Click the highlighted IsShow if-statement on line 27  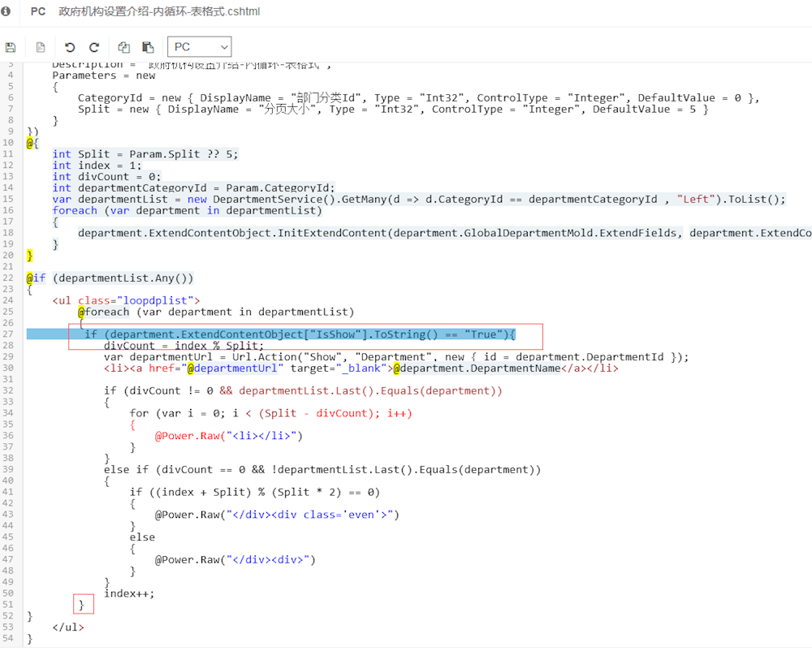coord(300,334)
